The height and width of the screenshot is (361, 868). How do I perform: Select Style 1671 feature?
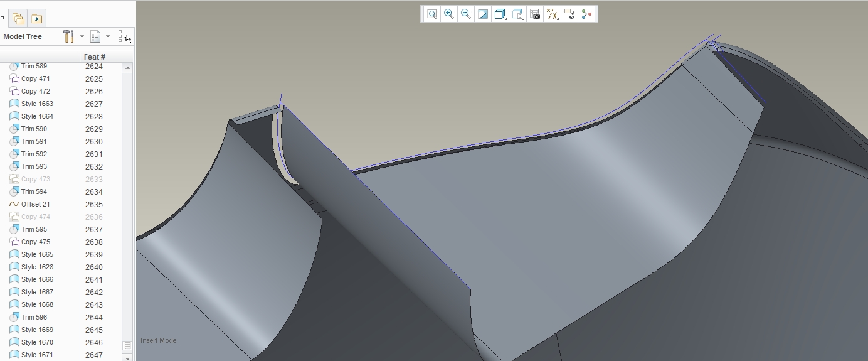click(x=37, y=355)
